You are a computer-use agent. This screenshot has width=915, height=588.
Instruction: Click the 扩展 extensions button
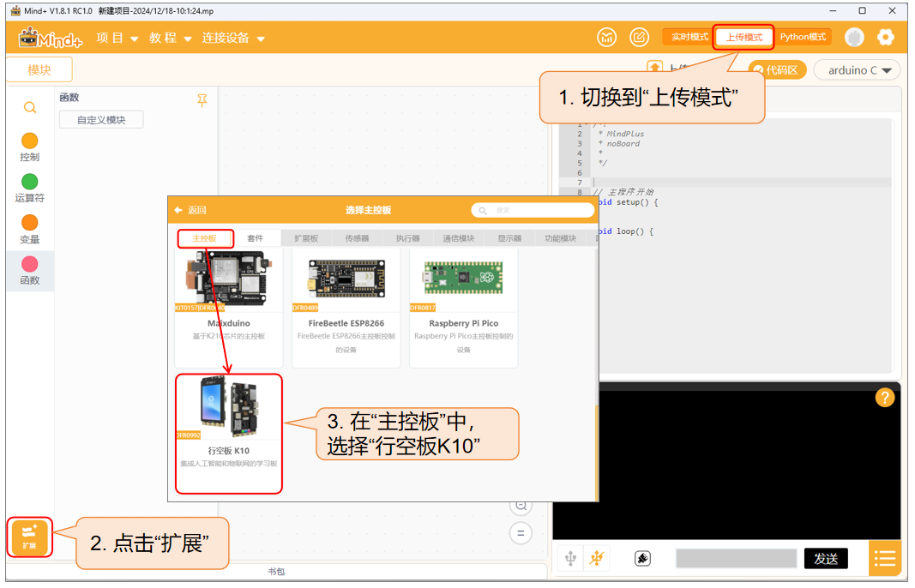29,537
